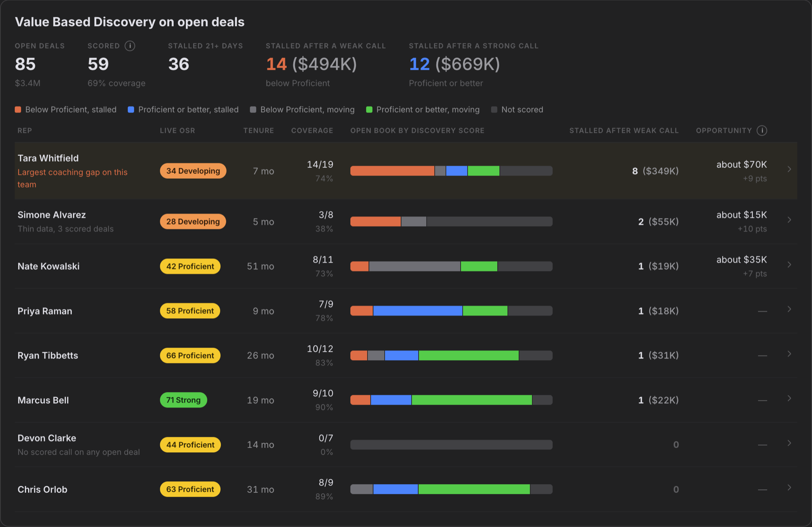Open Nate Kowalski's row chevron

[789, 264]
